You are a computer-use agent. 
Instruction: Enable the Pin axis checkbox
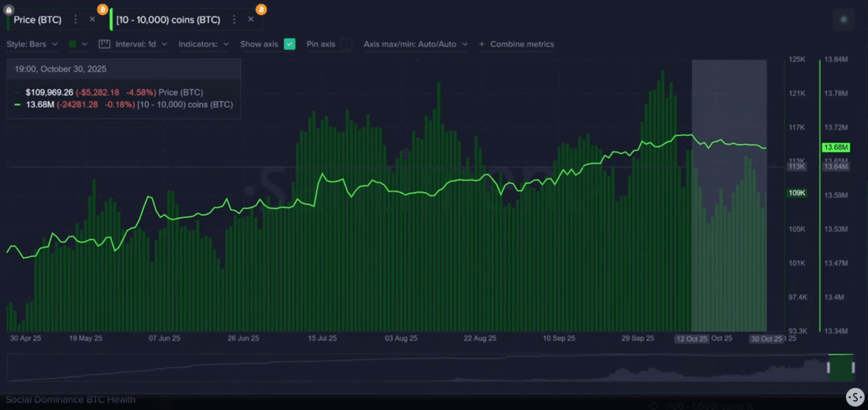click(x=346, y=44)
